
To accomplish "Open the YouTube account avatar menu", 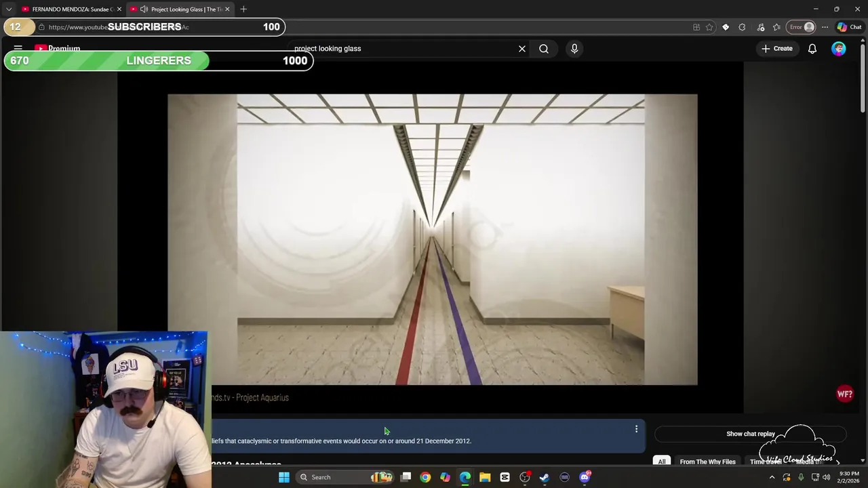I will (839, 49).
